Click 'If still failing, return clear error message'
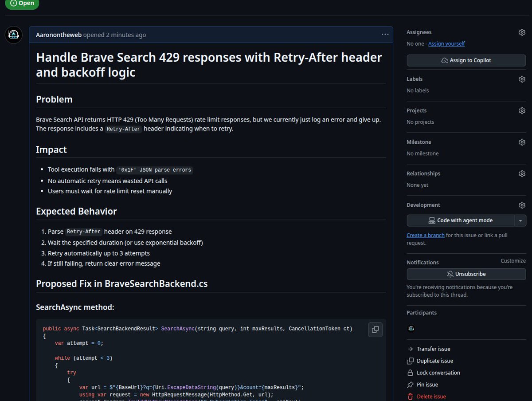 tap(104, 263)
